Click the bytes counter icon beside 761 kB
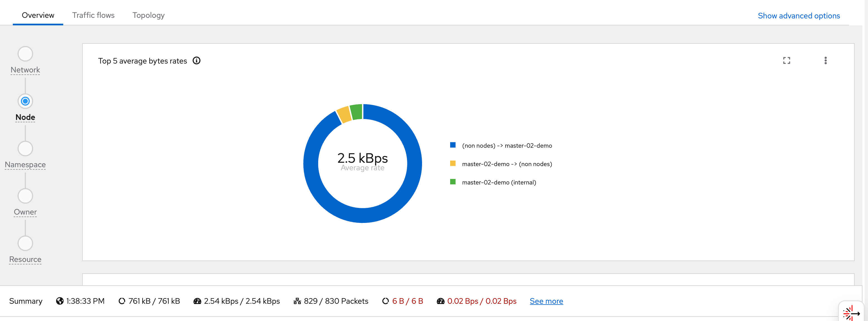Image resolution: width=868 pixels, height=321 pixels. [x=122, y=301]
